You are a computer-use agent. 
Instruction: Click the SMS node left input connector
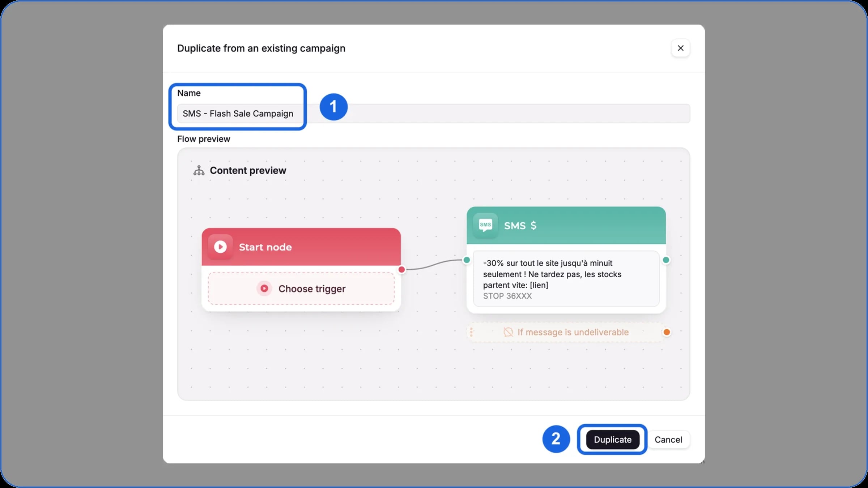[467, 260]
